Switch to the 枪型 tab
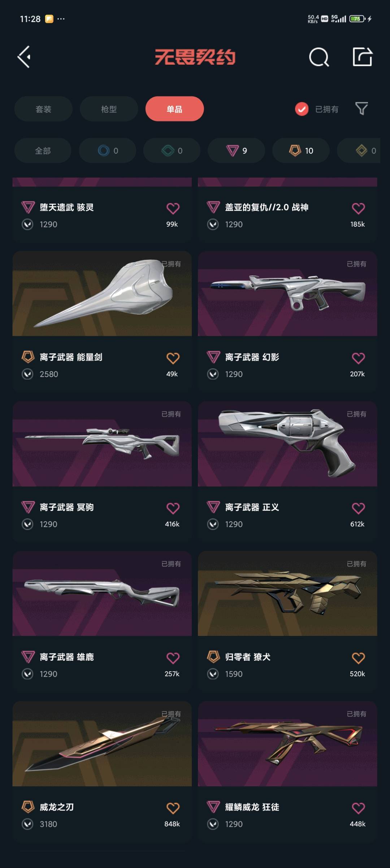Viewport: 390px width, 868px height. (x=109, y=109)
